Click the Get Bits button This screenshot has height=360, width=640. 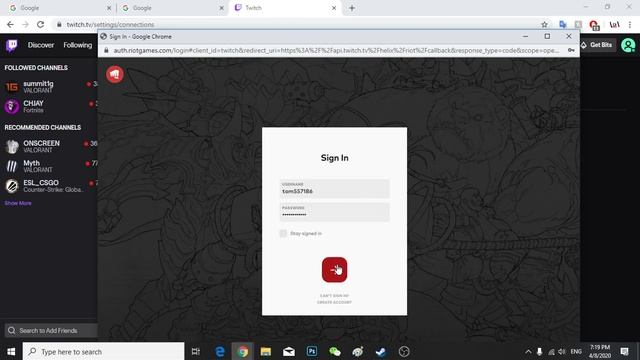[x=597, y=45]
